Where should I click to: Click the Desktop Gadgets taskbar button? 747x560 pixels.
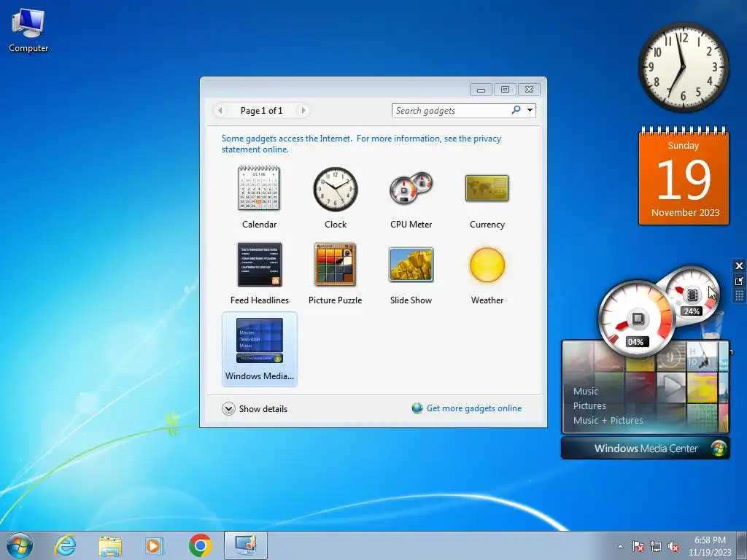(245, 545)
